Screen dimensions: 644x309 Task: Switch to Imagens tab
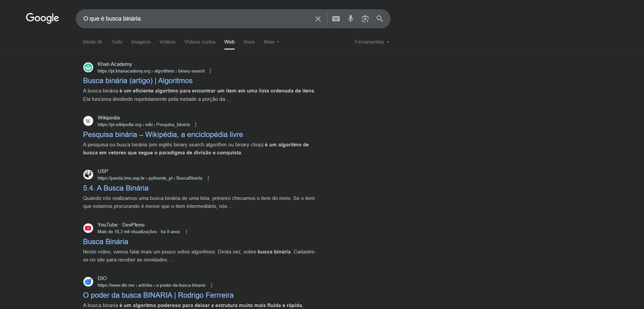pos(141,42)
